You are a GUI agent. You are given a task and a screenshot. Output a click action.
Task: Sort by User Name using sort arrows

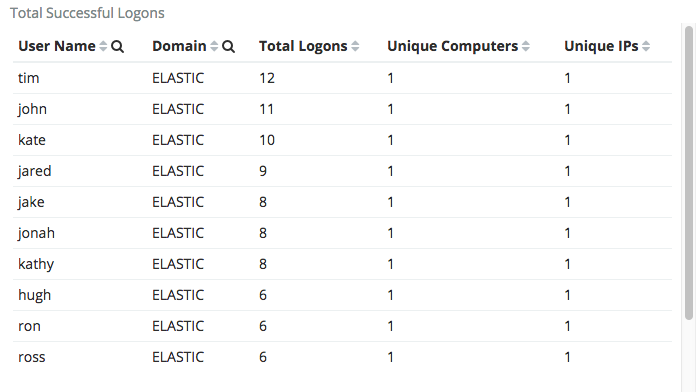tap(103, 46)
